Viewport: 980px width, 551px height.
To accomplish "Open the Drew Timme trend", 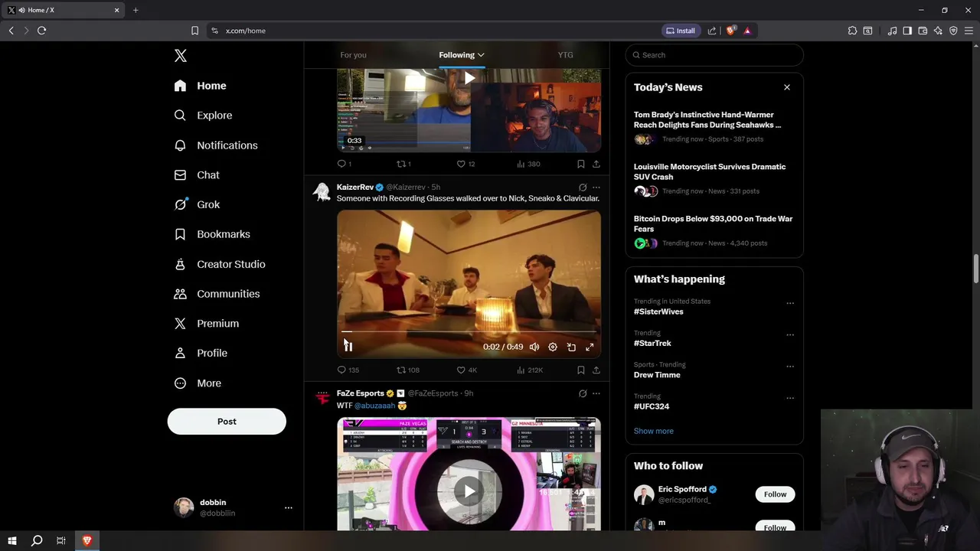I will [x=657, y=375].
